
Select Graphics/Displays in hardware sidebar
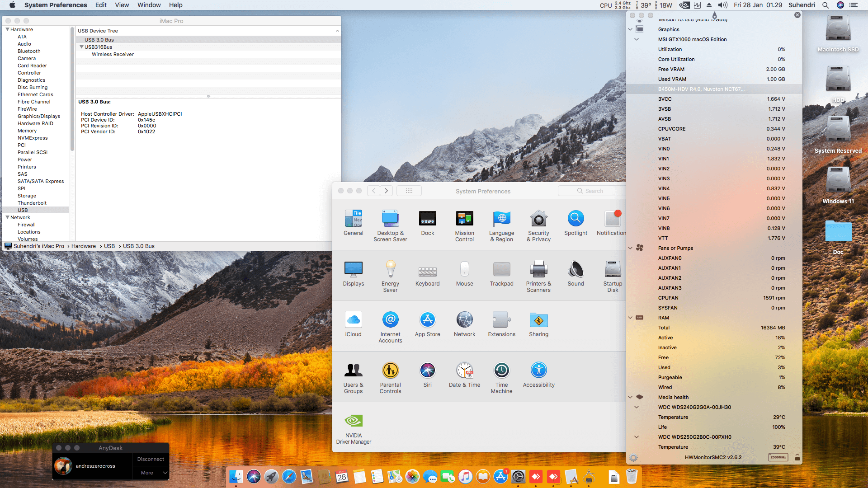[x=39, y=116]
